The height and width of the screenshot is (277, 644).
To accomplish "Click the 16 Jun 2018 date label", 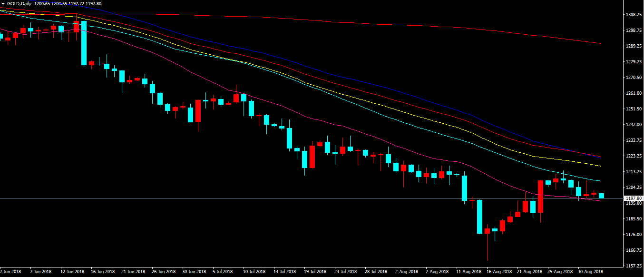I will tap(103, 272).
